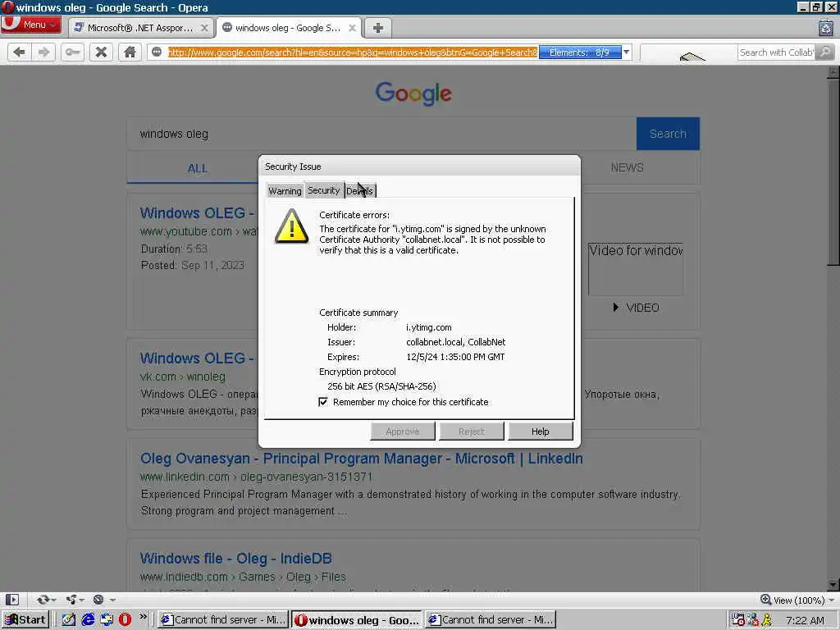The height and width of the screenshot is (630, 840).
Task: Click the 7:22 AM clock
Action: pos(805,620)
